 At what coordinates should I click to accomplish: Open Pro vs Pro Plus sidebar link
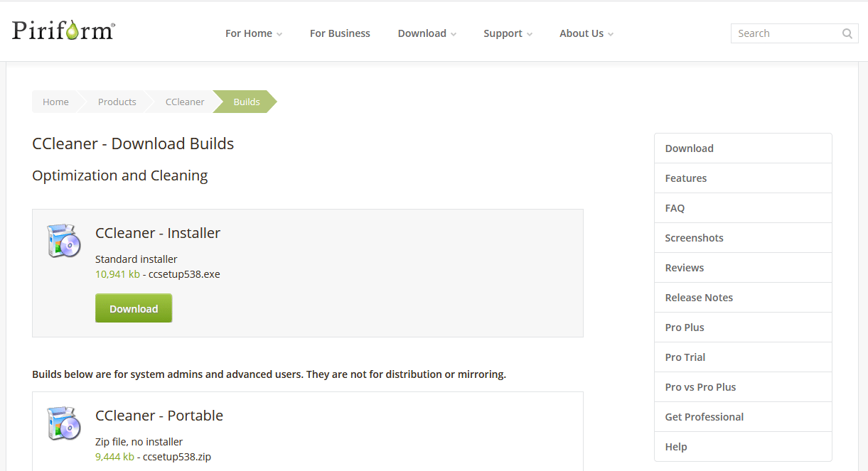pyautogui.click(x=743, y=387)
